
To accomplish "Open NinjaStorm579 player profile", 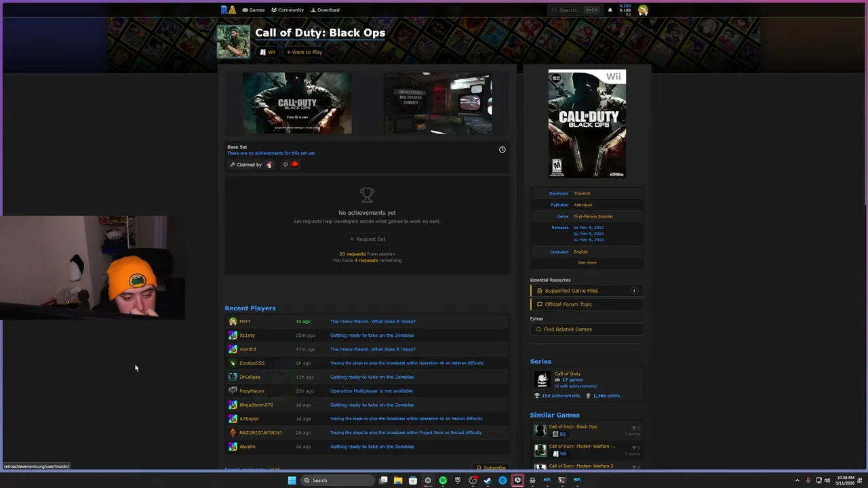I will coord(256,405).
